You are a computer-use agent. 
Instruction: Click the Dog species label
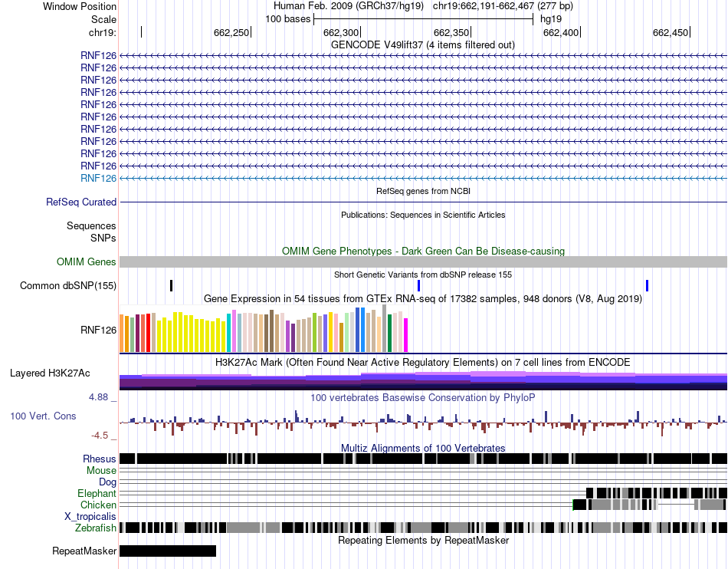107,482
